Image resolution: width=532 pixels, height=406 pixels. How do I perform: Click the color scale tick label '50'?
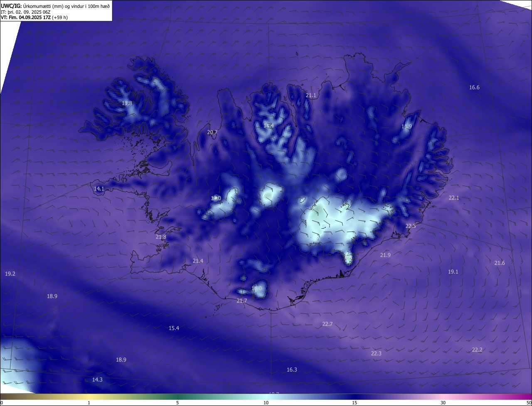pos(529,403)
